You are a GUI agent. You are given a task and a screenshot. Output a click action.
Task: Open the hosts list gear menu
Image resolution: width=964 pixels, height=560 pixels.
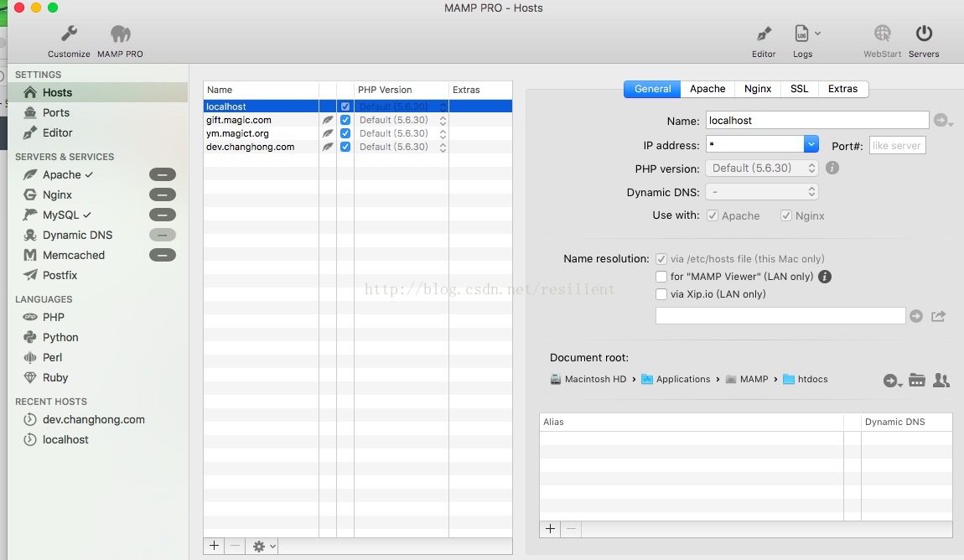coord(264,546)
